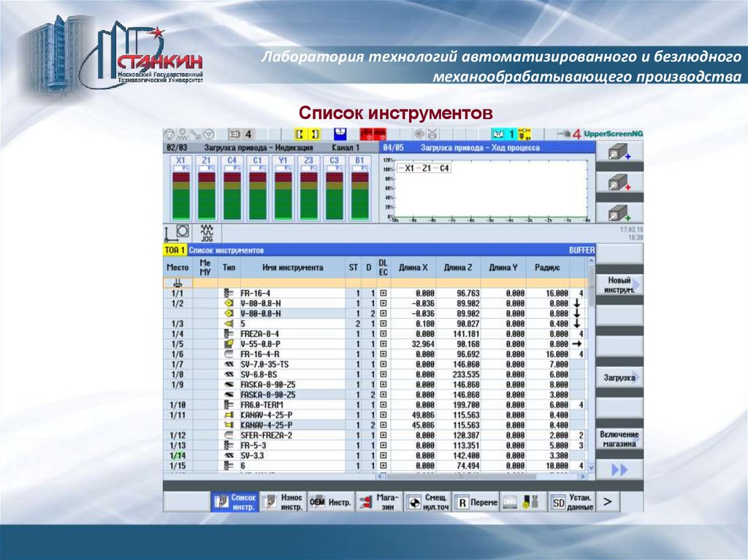
Task: Open Смещ. нул.точ softkey tab
Action: (427, 502)
